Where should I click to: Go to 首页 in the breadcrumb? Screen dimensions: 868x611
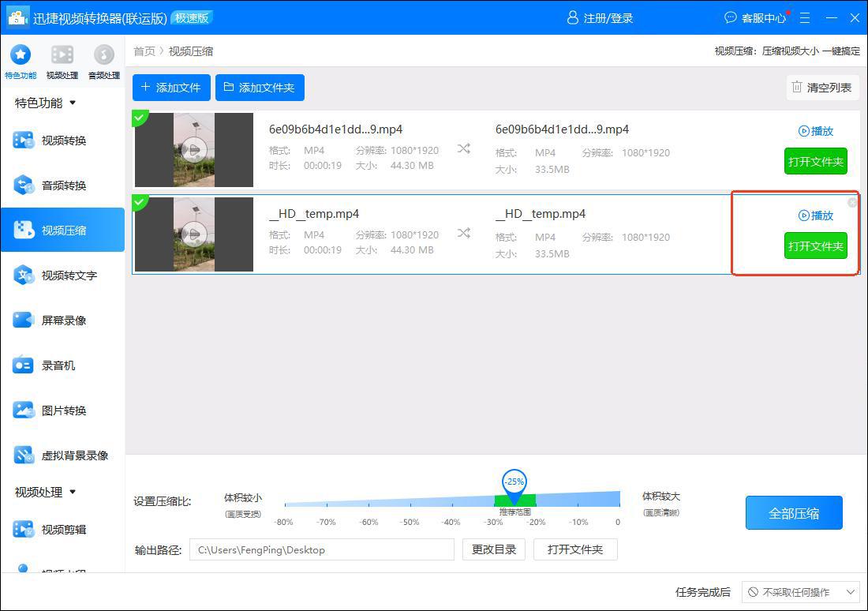pos(144,51)
